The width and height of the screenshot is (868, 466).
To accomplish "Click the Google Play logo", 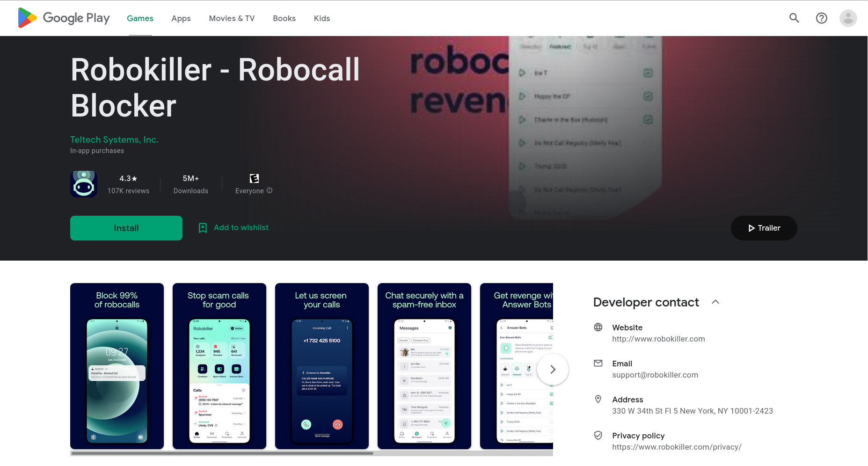I will click(64, 18).
